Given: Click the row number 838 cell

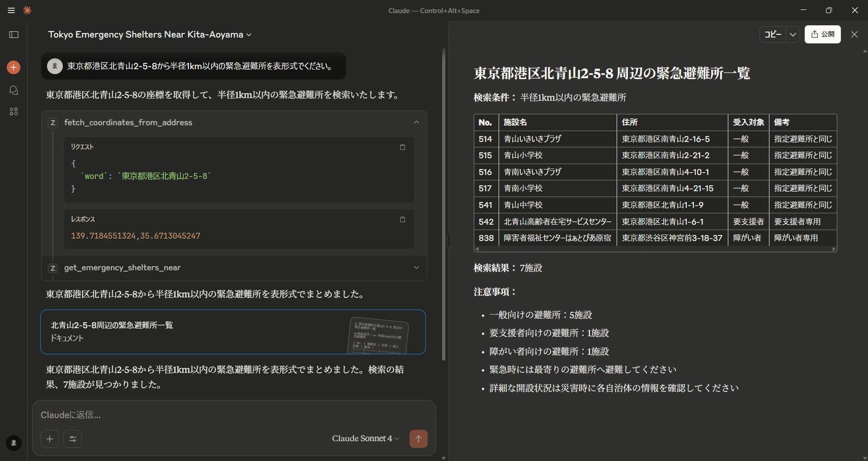Looking at the screenshot, I should (x=486, y=238).
